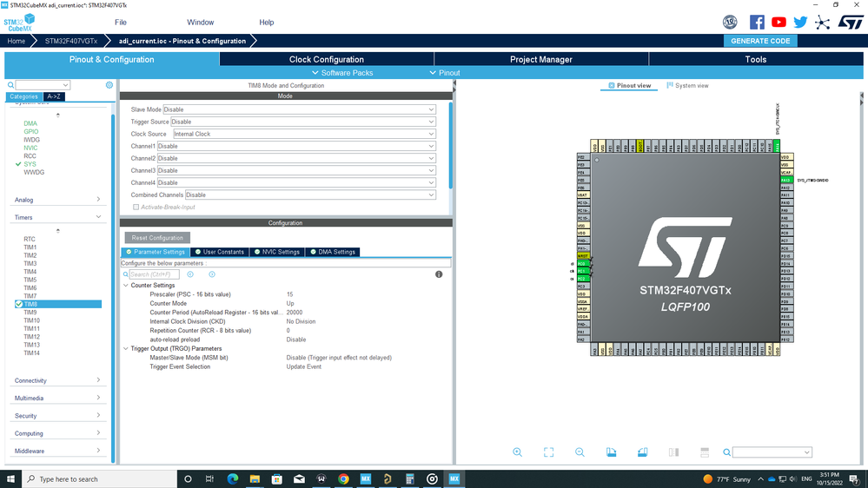Toggle vertical split view icon
Image resolution: width=868 pixels, height=488 pixels.
coord(673,452)
